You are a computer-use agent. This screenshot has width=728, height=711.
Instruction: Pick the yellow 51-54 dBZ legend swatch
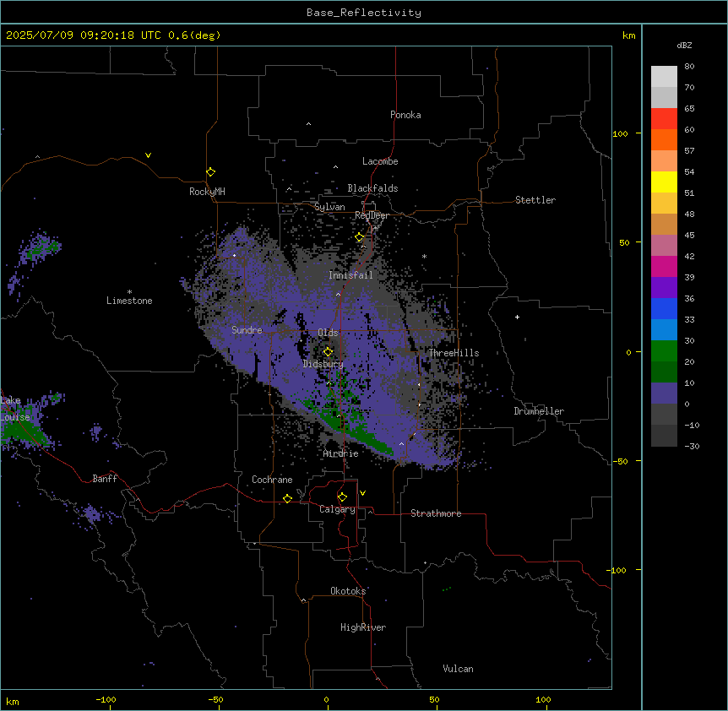(x=664, y=182)
